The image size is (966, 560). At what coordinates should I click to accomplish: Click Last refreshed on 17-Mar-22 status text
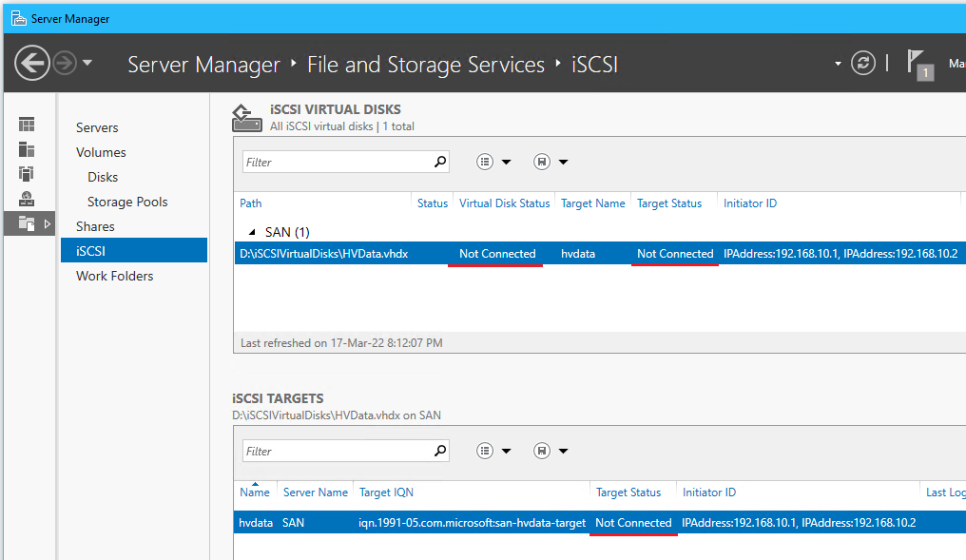341,343
